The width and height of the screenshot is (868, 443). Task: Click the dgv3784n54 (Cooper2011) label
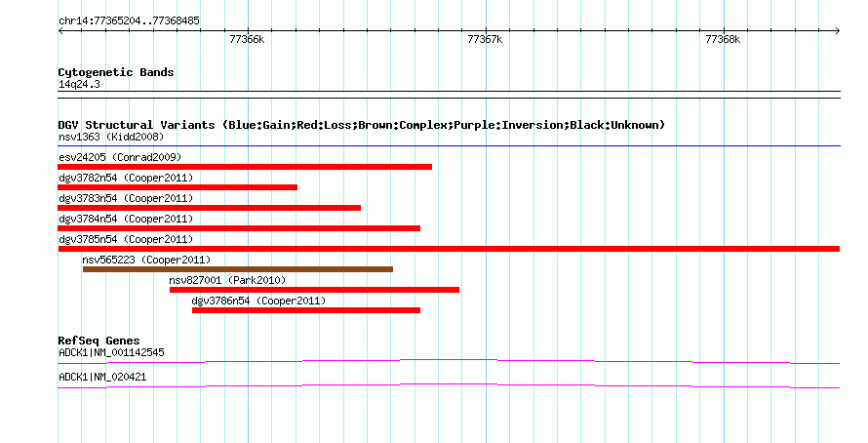coord(126,219)
